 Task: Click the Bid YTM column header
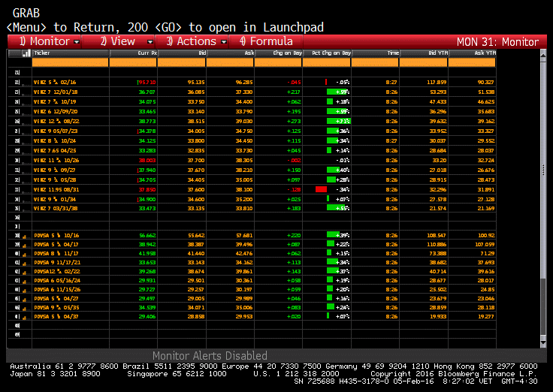[x=424, y=53]
